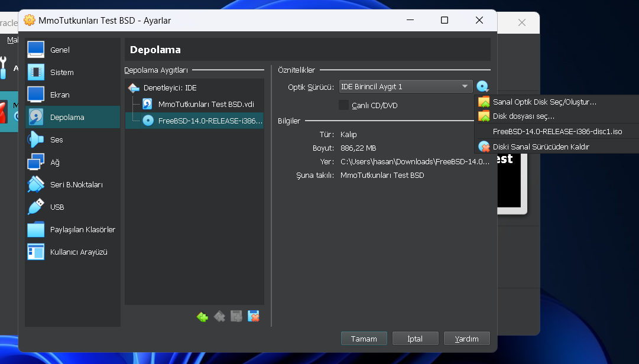Click the Denetleyici: IDE tree label
The width and height of the screenshot is (639, 364).
click(170, 87)
